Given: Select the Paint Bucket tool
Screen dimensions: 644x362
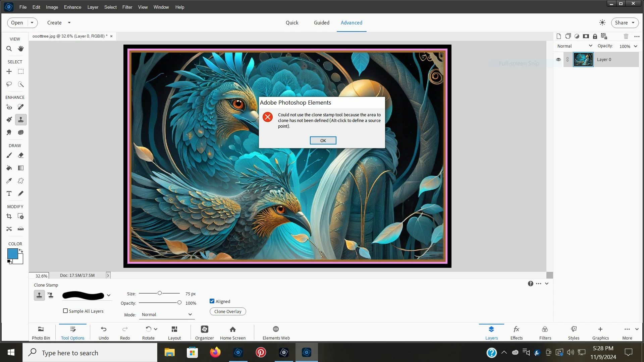Looking at the screenshot, I should tap(9, 168).
